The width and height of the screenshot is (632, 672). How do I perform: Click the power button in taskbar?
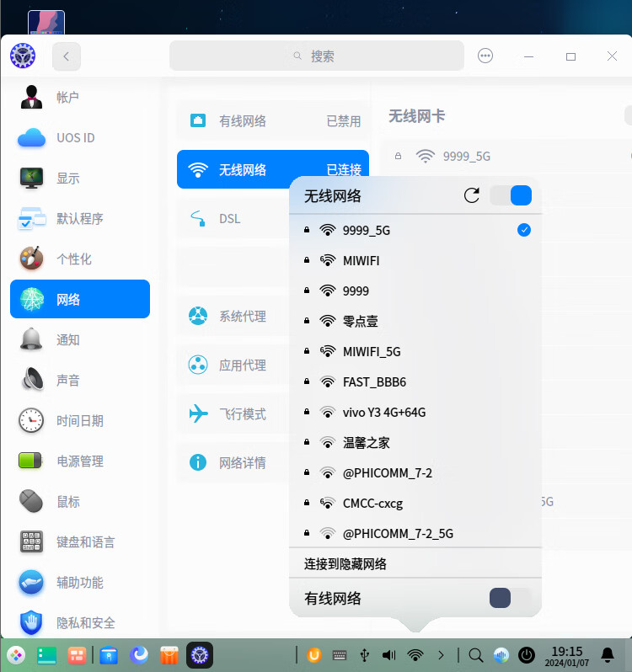pos(527,655)
